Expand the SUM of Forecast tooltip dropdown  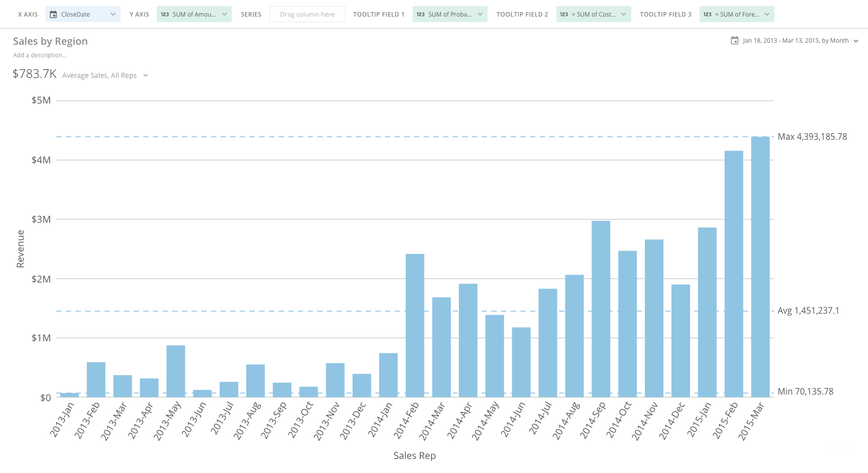click(x=767, y=14)
